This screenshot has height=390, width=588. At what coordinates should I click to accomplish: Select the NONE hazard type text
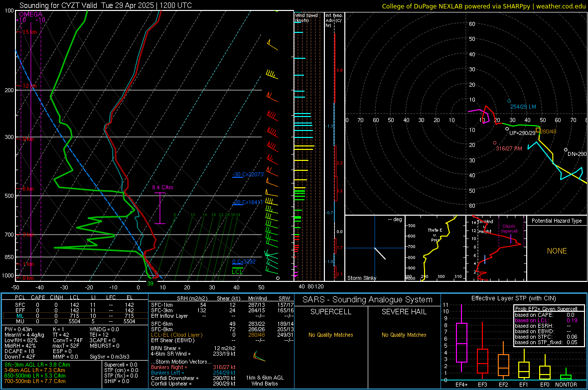pos(557,251)
